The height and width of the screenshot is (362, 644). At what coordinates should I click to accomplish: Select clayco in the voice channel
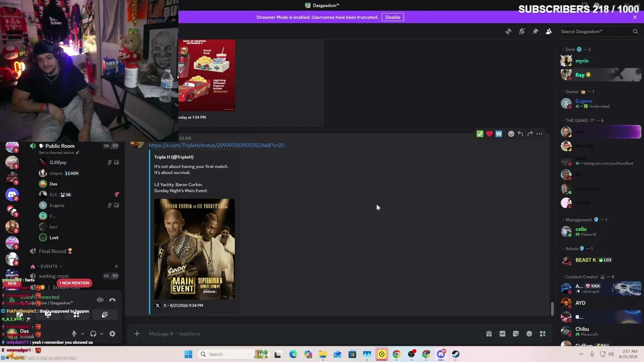pyautogui.click(x=79, y=173)
